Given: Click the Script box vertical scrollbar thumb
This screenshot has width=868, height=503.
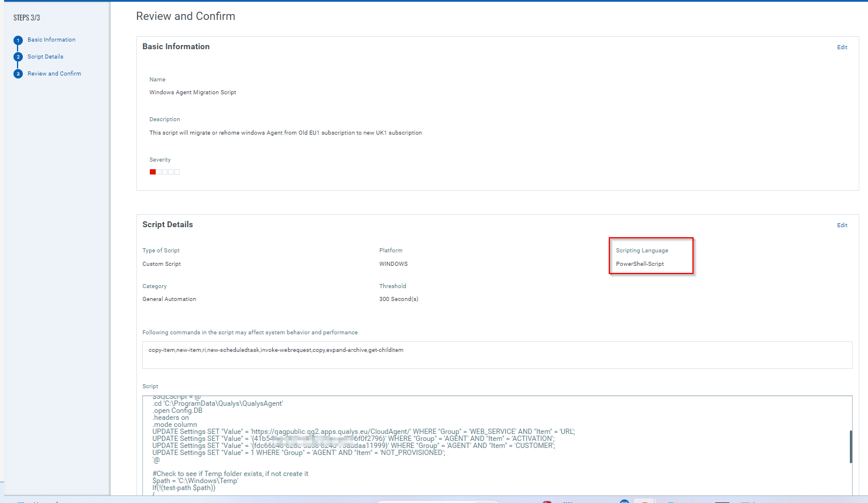Looking at the screenshot, I should pyautogui.click(x=850, y=446).
